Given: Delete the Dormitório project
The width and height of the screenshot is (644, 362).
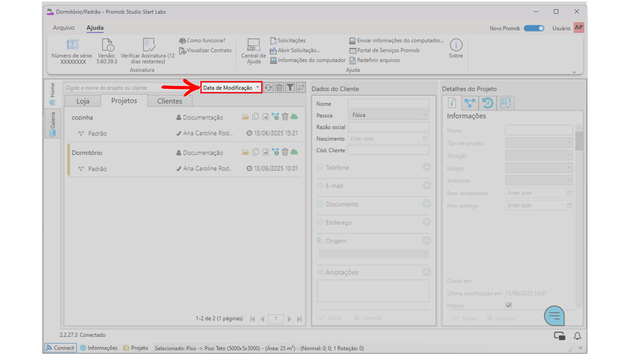Looking at the screenshot, I should 285,152.
